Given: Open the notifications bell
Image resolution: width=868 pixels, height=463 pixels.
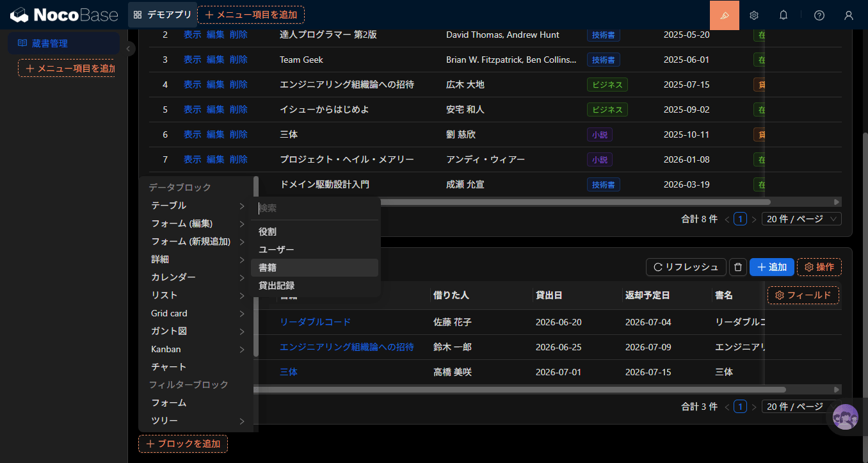Looking at the screenshot, I should click(784, 15).
